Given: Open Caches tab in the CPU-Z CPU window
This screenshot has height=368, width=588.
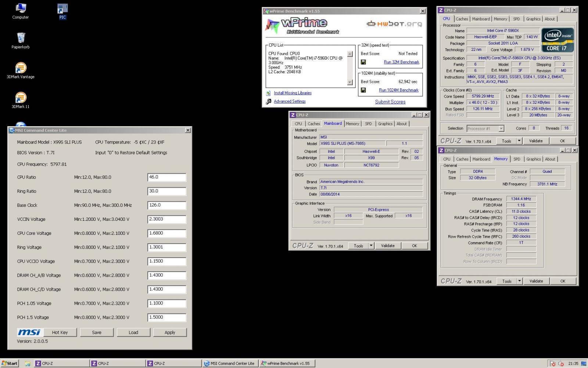Looking at the screenshot, I should 462,19.
